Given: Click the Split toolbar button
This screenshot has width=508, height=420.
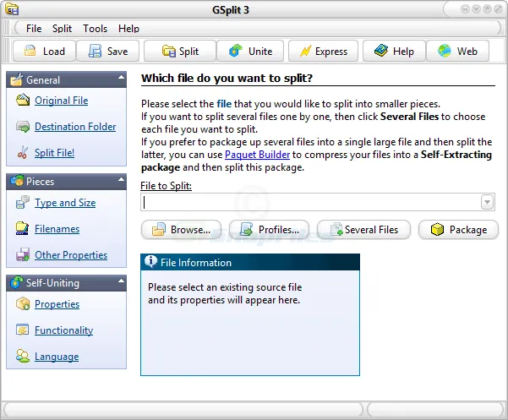Looking at the screenshot, I should click(180, 52).
